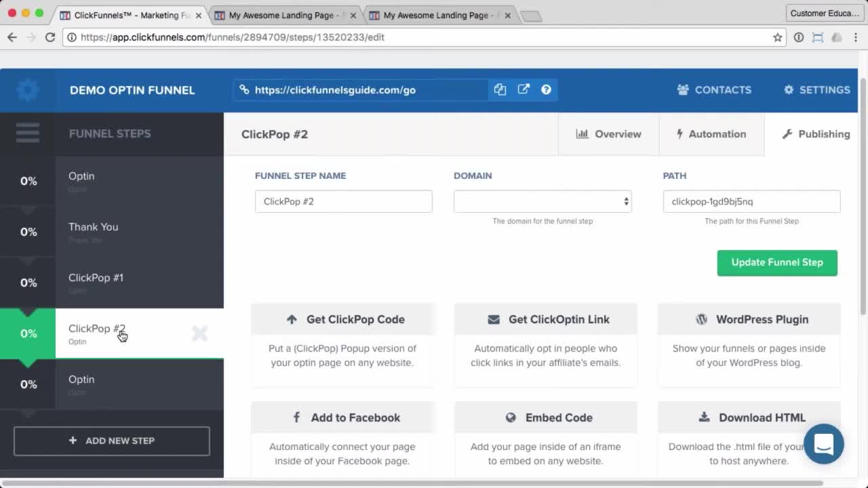Click the Add New Step button

[112, 441]
